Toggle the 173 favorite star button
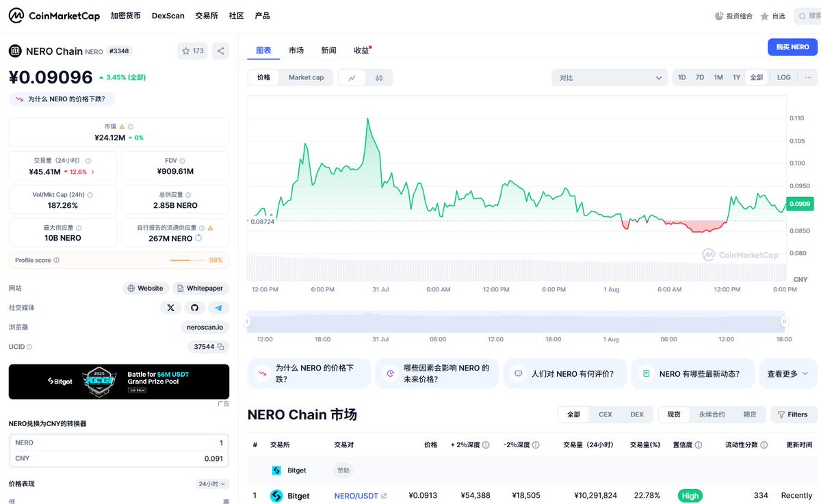This screenshot has height=504, width=821. point(192,51)
